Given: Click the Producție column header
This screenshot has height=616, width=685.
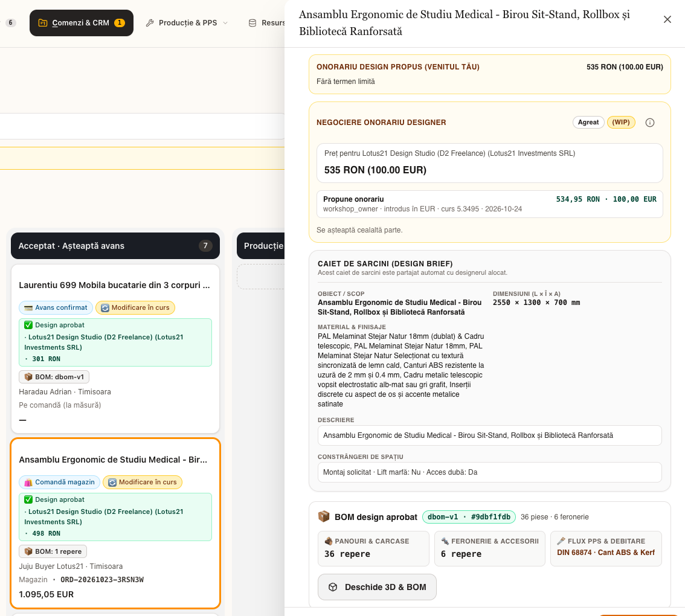Looking at the screenshot, I should coord(261,246).
